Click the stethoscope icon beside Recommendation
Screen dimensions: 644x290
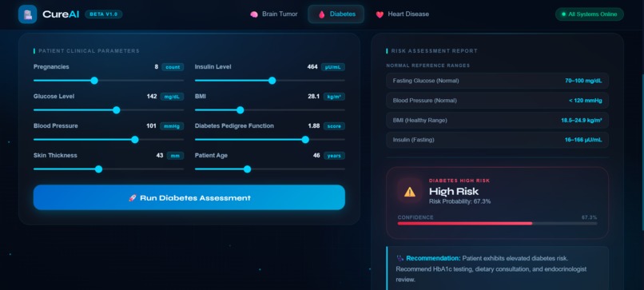(x=400, y=258)
